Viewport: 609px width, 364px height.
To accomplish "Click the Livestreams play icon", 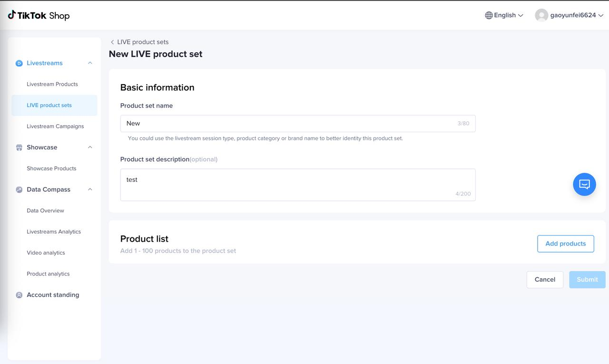I will (19, 63).
